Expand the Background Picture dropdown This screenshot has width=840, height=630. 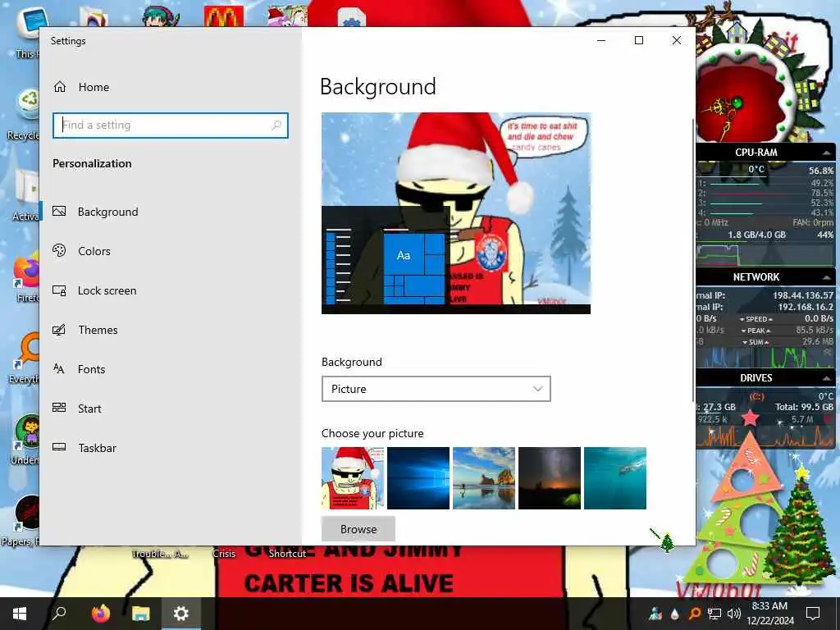coord(436,389)
